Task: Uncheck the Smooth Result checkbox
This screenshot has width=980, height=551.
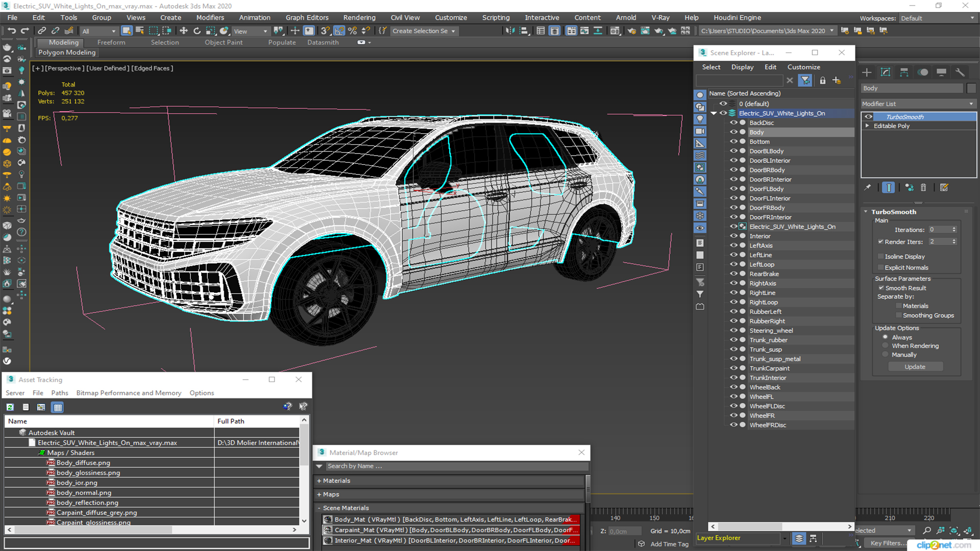Action: click(x=881, y=288)
